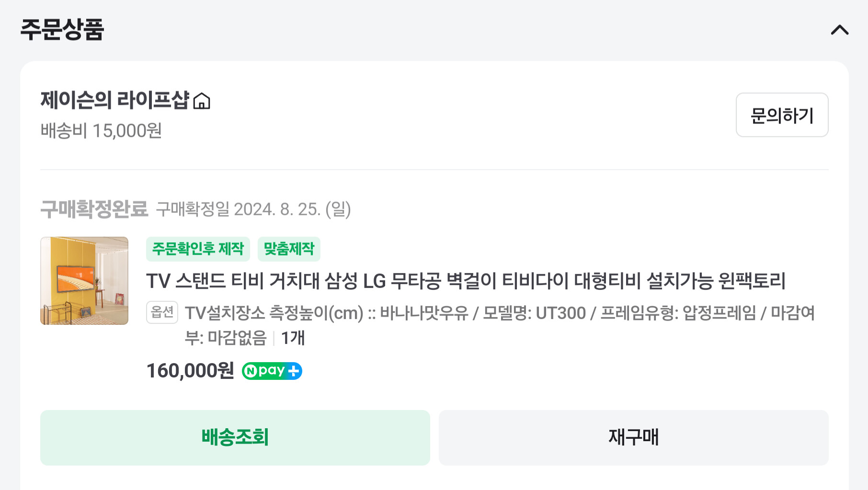Screen dimensions: 868x490
Task: Click the 재구매 button
Action: point(634,437)
